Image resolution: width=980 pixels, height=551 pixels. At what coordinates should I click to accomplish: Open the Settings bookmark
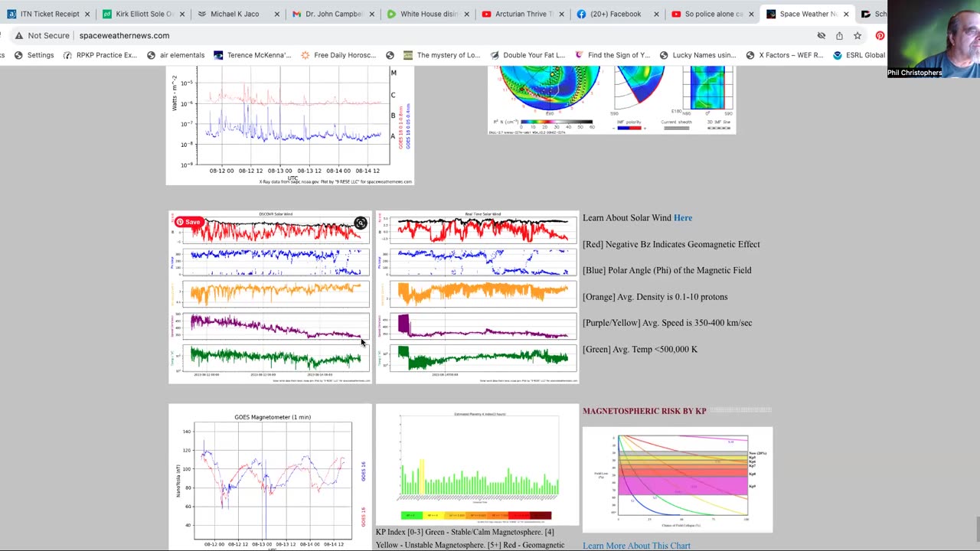[x=34, y=55]
